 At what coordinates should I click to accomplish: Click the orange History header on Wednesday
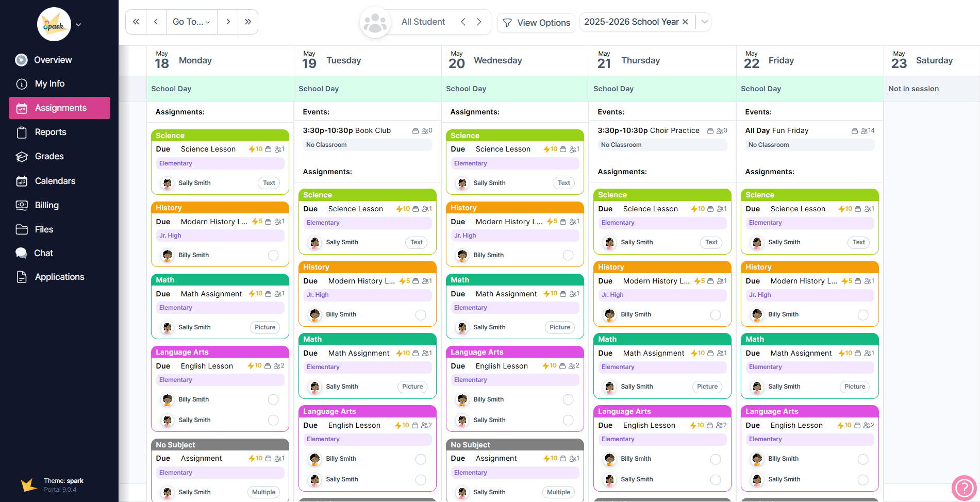pos(515,208)
